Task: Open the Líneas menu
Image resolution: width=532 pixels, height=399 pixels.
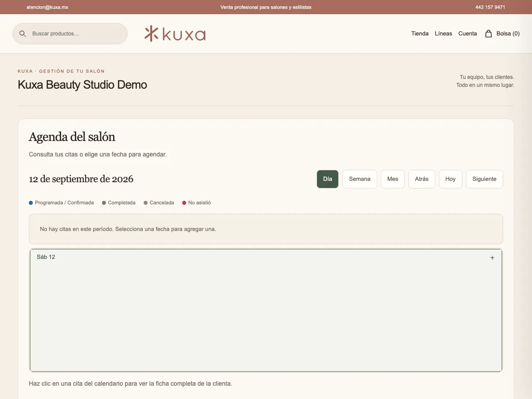Action: pos(443,34)
